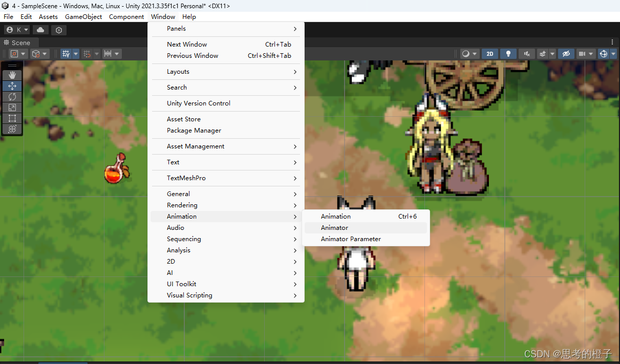
Task: Click the blonde character sprite in scene
Action: point(431,144)
